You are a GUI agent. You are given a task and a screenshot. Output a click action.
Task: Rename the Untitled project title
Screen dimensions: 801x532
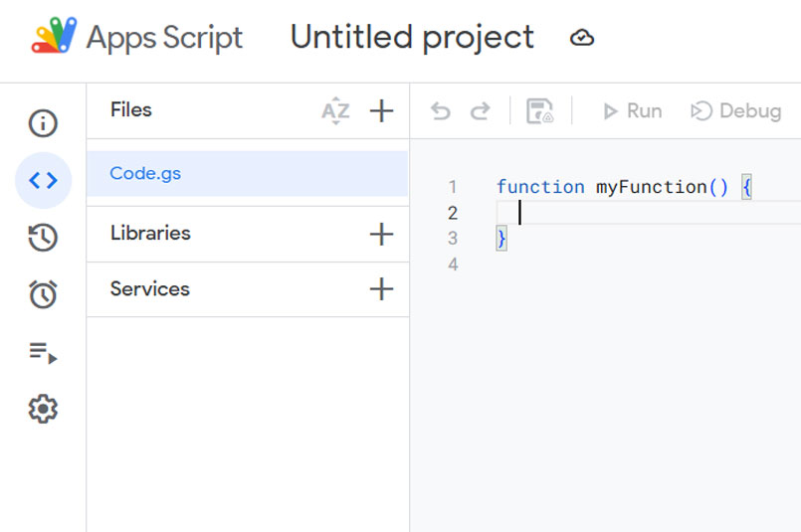tap(412, 37)
